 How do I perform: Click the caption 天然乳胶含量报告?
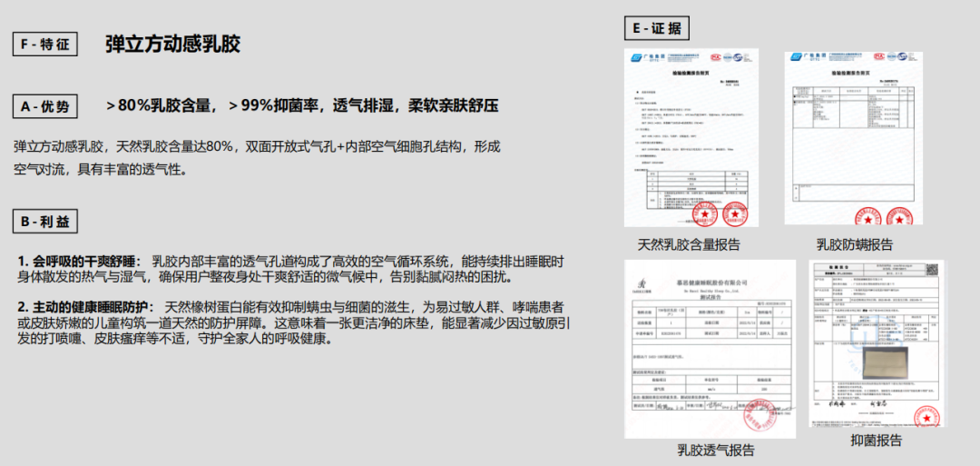689,244
